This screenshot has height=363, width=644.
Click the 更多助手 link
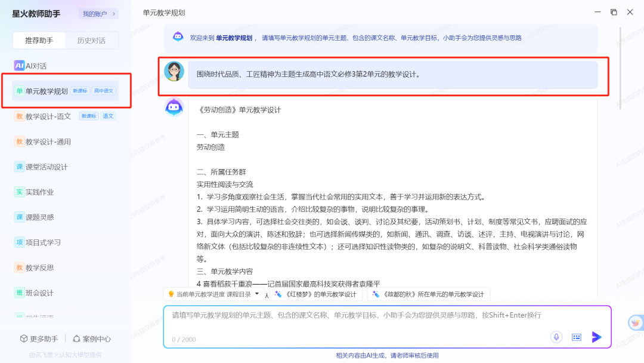pos(39,338)
